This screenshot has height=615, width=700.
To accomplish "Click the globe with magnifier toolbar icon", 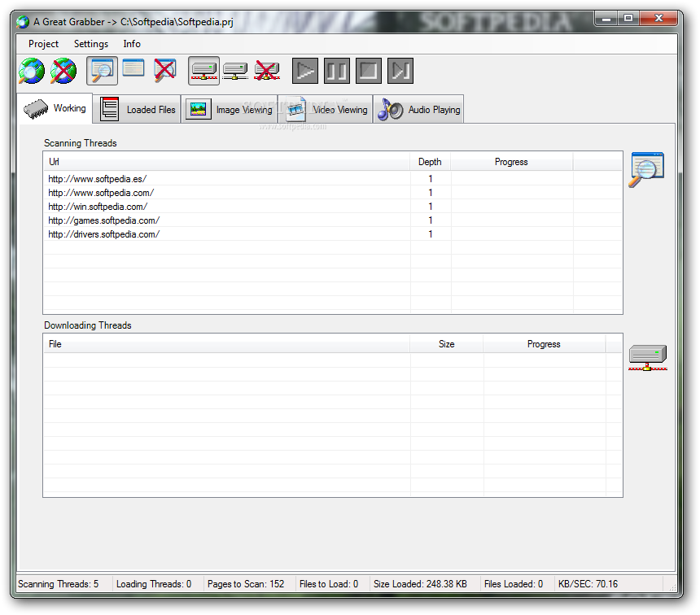I will pos(32,71).
